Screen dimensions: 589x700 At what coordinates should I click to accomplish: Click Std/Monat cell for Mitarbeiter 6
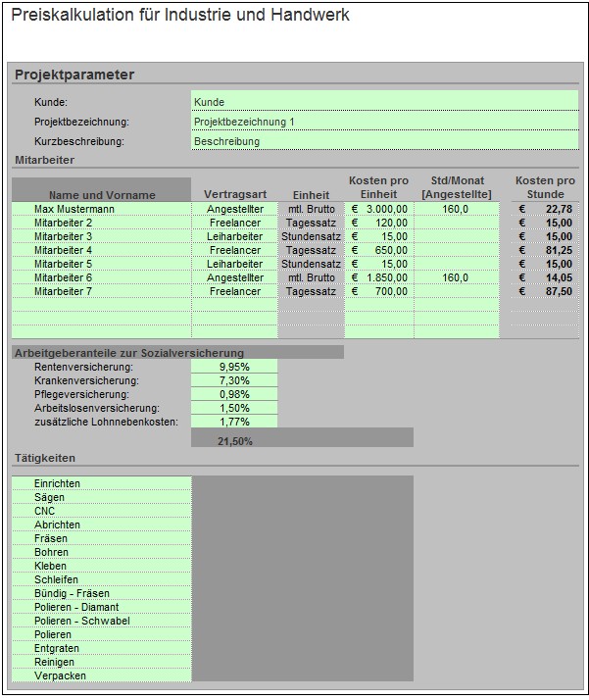[x=455, y=277]
